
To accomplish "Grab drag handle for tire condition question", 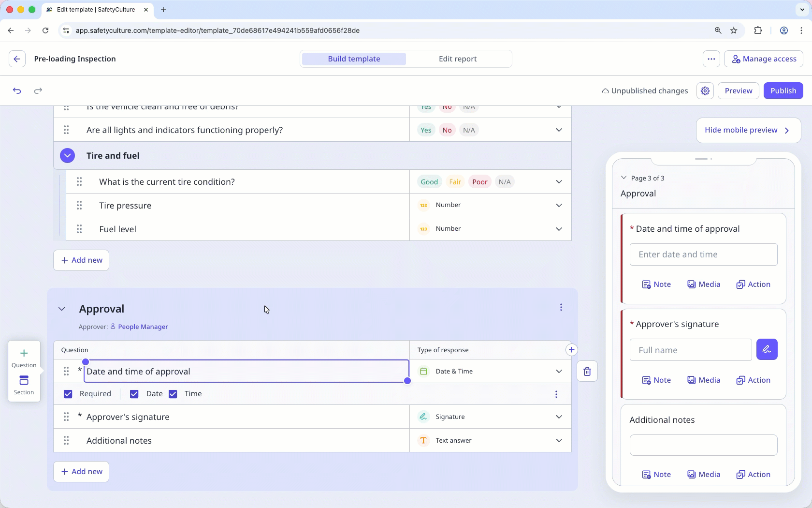I will click(79, 182).
